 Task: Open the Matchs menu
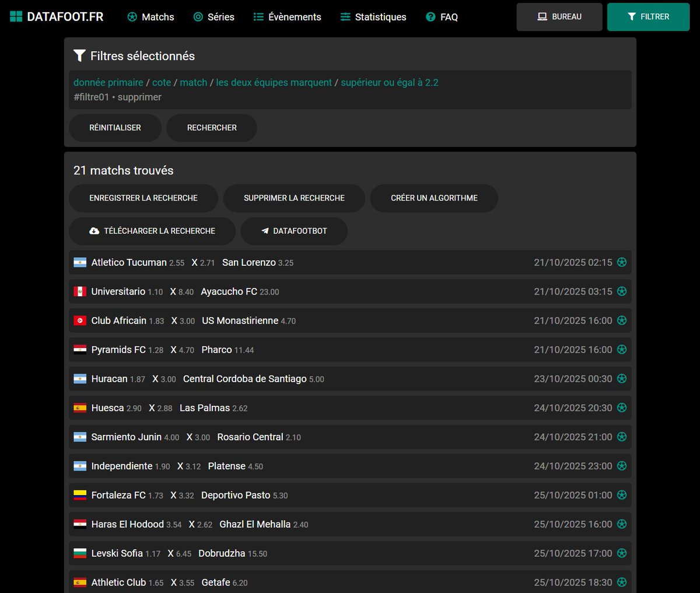pos(150,17)
